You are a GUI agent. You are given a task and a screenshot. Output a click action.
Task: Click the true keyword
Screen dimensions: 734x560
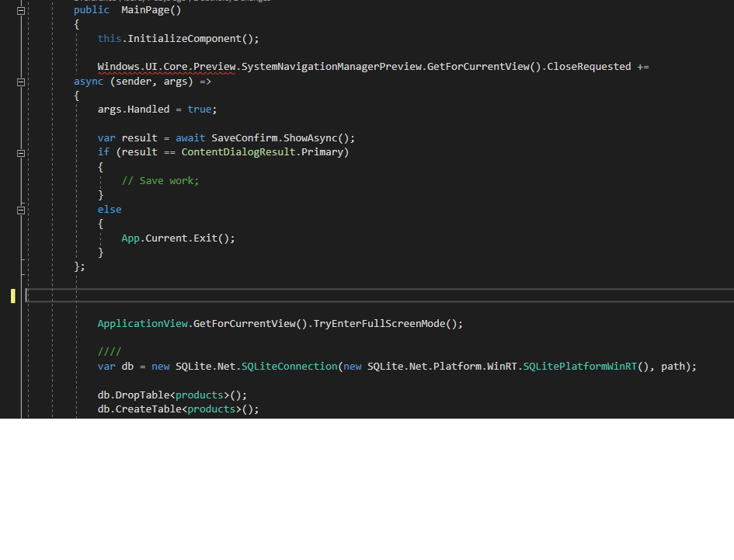(200, 110)
